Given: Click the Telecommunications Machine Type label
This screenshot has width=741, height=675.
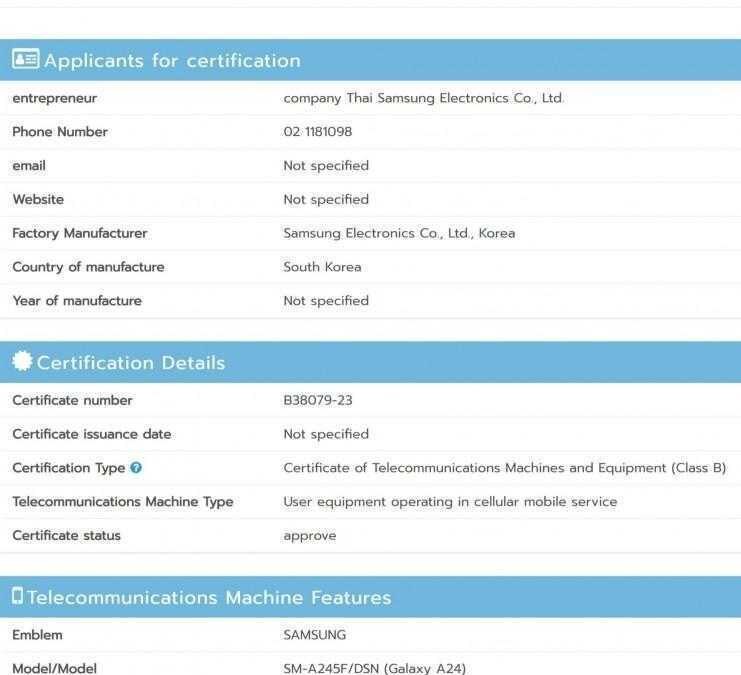Looking at the screenshot, I should click(x=122, y=502).
